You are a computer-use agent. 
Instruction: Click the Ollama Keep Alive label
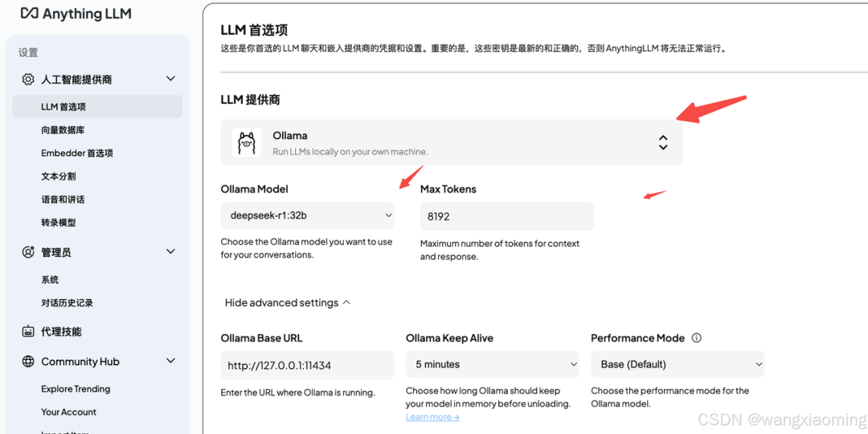[449, 338]
